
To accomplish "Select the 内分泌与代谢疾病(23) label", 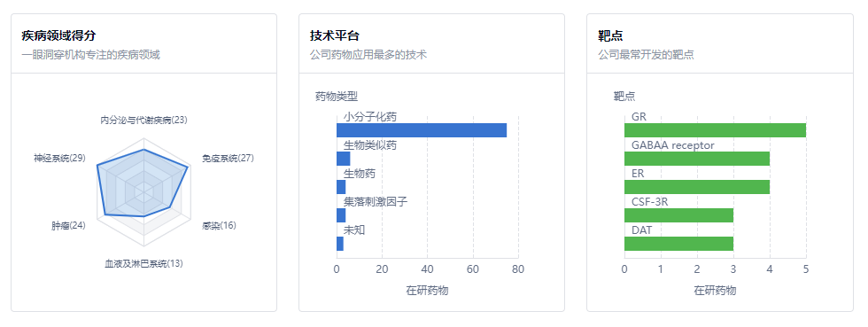I will 143,120.
